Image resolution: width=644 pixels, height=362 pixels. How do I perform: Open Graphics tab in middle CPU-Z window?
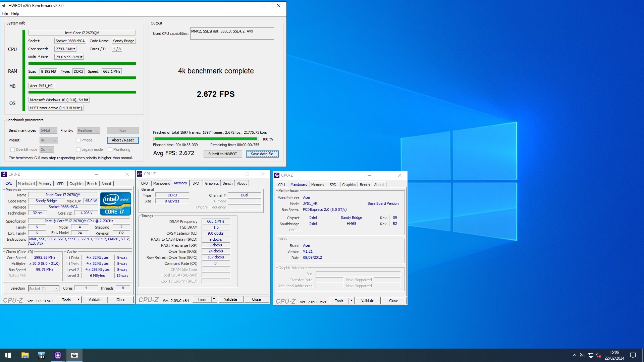tap(212, 183)
